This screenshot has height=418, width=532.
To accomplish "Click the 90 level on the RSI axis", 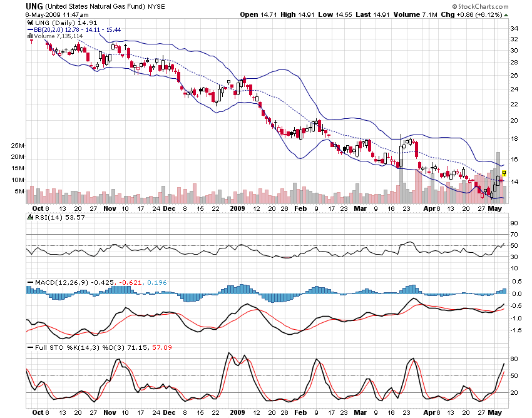I will [514, 223].
